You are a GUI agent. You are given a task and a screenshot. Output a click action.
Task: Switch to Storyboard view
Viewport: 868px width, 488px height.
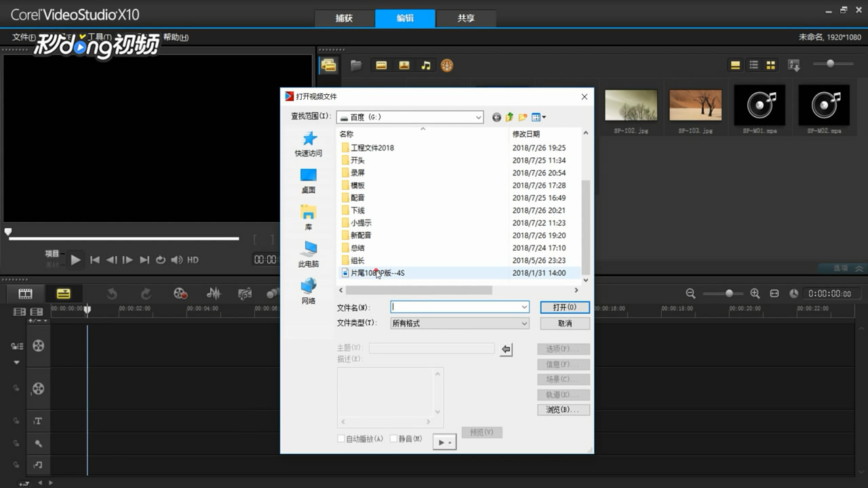tap(24, 293)
